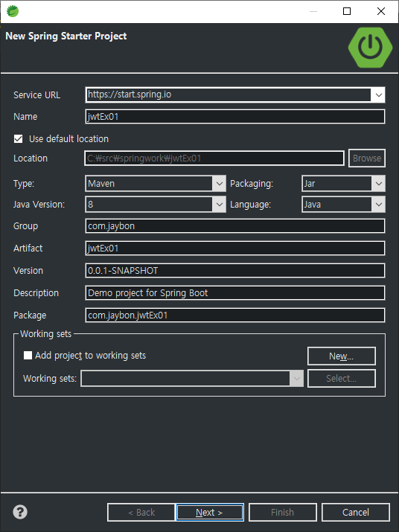The height and width of the screenshot is (532, 399).
Task: Click the Version field 0.0.1-SNAPSHOT
Action: coord(235,271)
